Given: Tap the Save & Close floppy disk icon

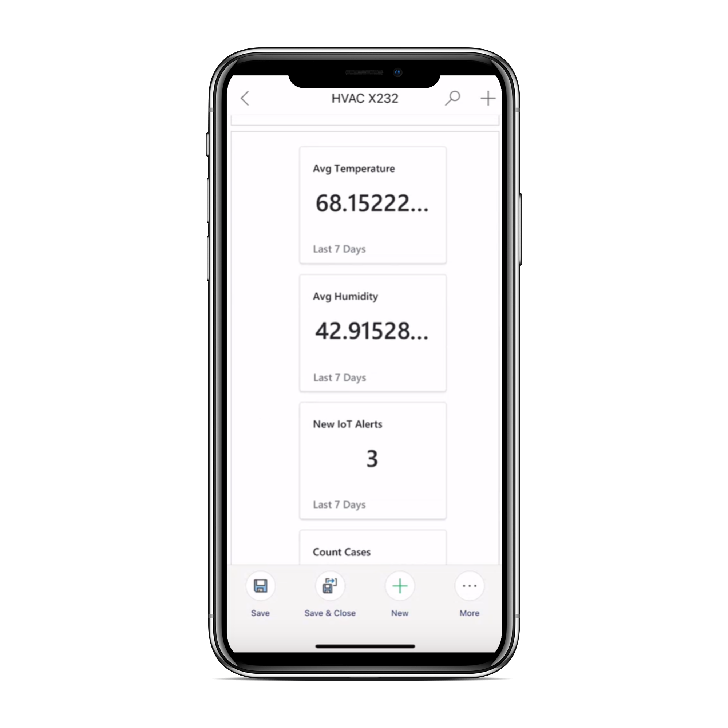Looking at the screenshot, I should coord(330,586).
